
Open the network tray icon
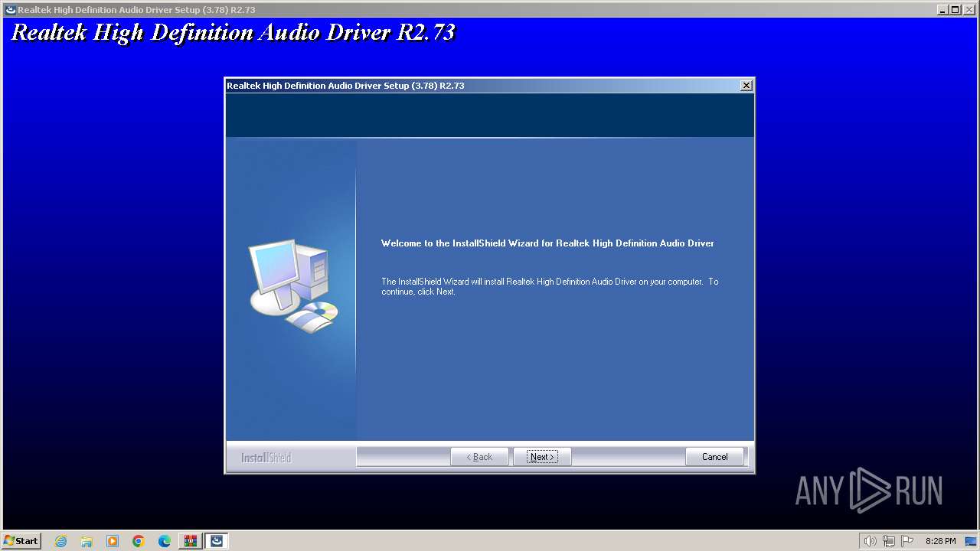tap(889, 541)
